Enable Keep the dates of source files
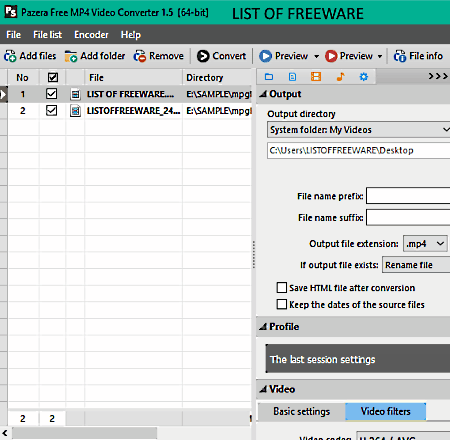The height and width of the screenshot is (440, 450). 282,304
